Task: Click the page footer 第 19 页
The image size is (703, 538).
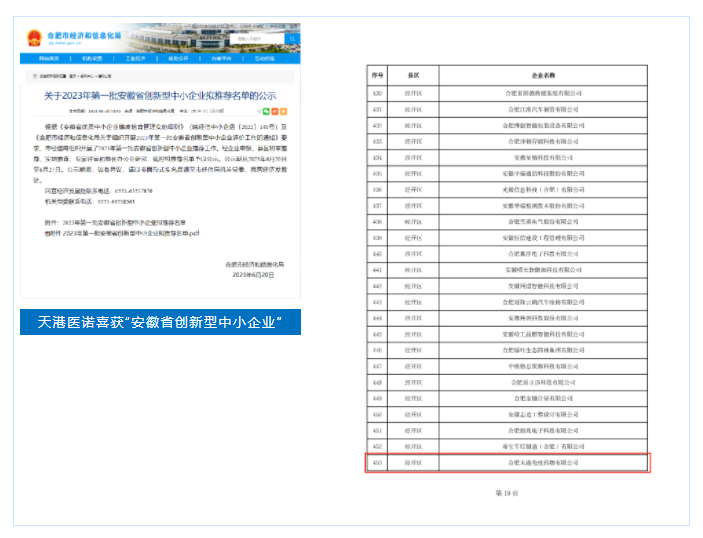Action: [507, 493]
